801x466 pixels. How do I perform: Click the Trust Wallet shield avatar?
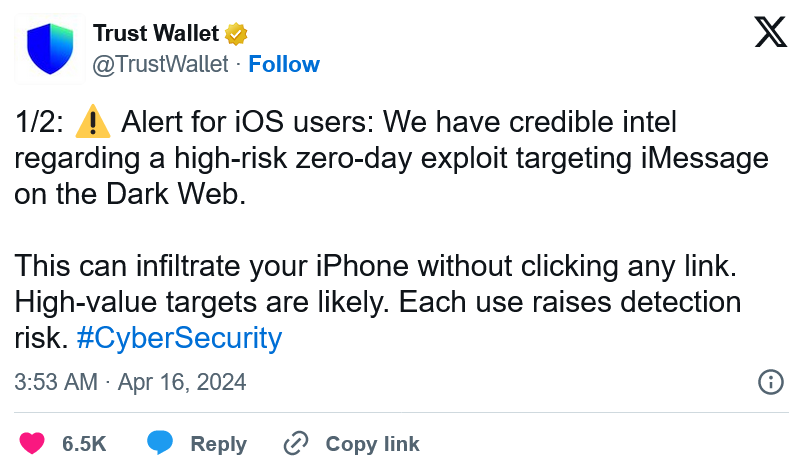(x=50, y=49)
